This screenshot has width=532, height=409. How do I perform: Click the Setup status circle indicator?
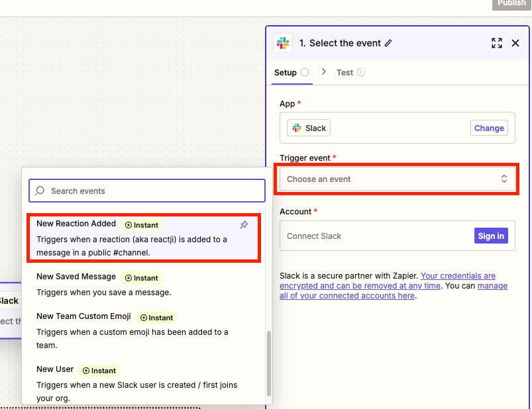click(x=305, y=72)
